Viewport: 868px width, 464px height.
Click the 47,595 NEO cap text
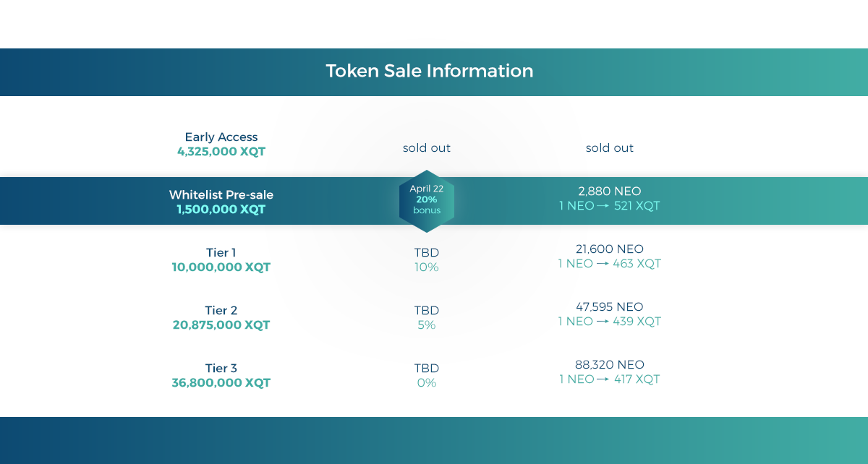[610, 306]
